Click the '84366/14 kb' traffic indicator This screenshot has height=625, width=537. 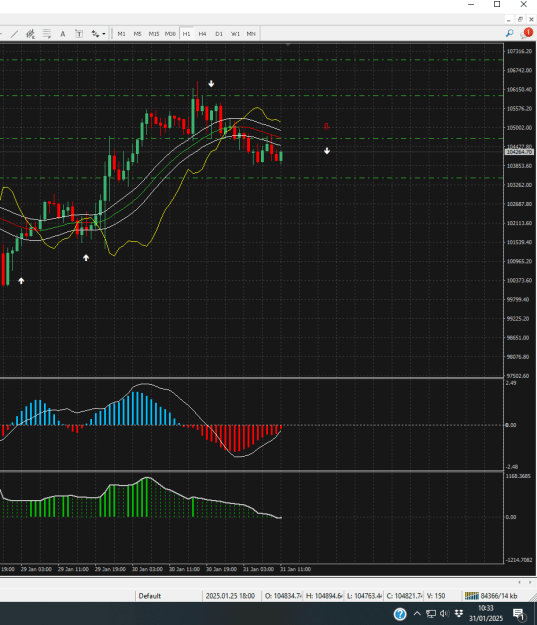pos(499,596)
